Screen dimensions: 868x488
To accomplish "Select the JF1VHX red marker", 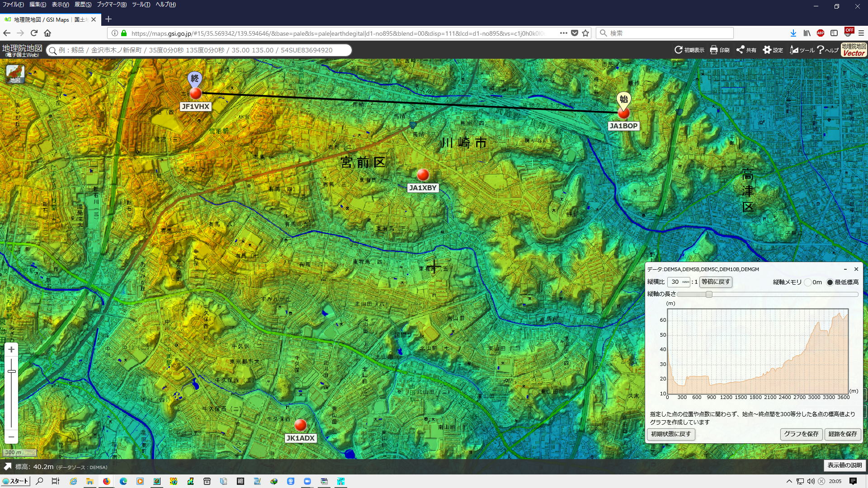I will pyautogui.click(x=195, y=94).
